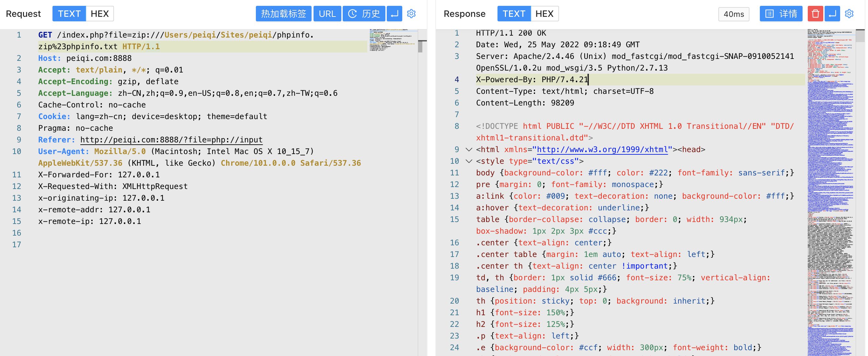
Task: Click the 热加载标签 button
Action: [x=283, y=14]
